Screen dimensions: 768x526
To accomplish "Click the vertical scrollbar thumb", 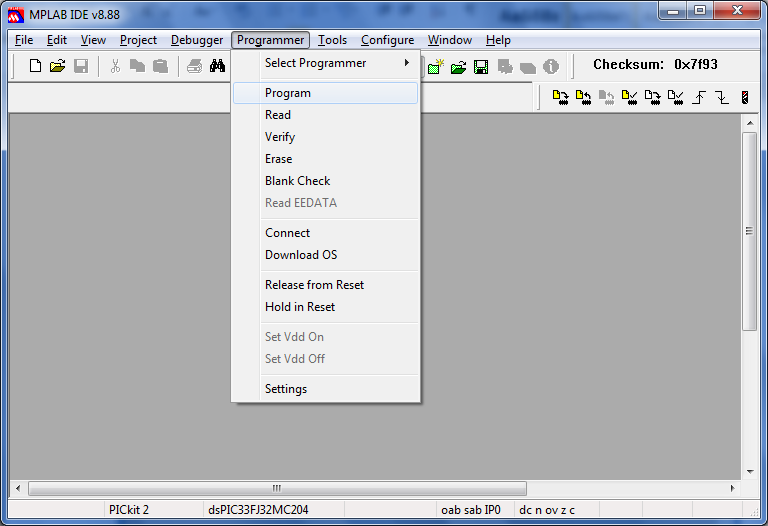I will 750,231.
